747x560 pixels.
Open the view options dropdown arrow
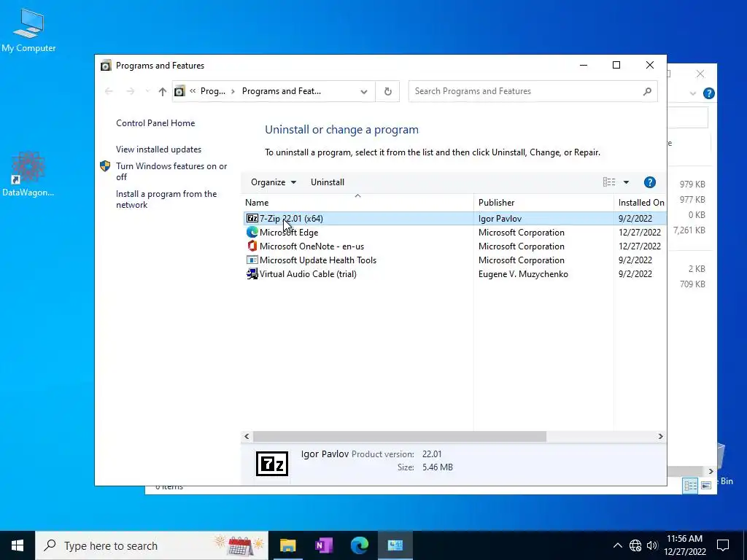(626, 182)
